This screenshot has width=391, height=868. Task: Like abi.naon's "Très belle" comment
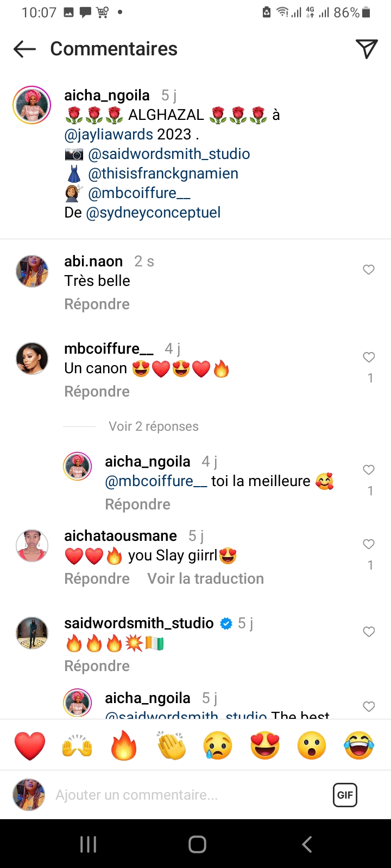click(369, 270)
